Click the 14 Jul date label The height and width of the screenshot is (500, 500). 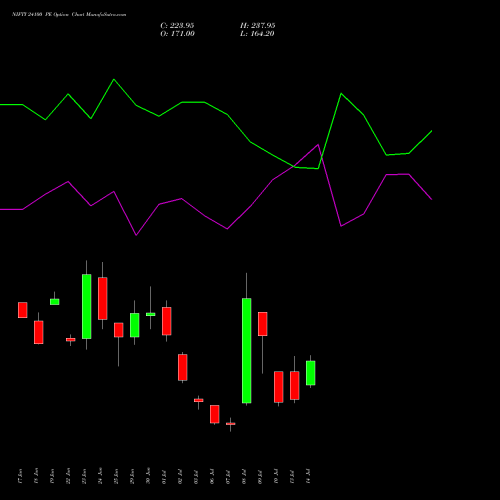click(308, 476)
